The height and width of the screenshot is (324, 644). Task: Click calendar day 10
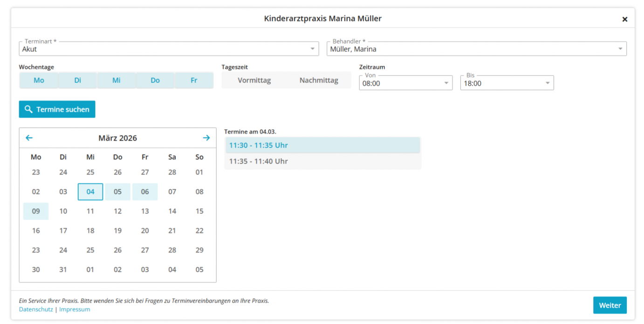tap(63, 211)
